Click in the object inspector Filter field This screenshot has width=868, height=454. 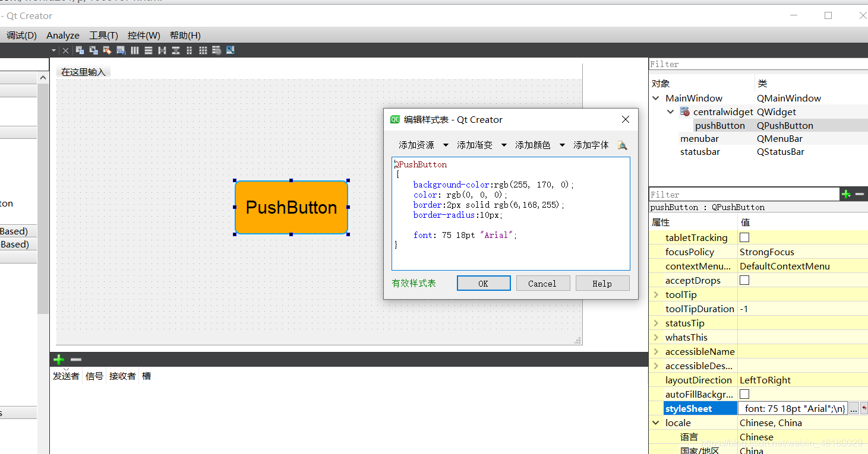[758, 64]
